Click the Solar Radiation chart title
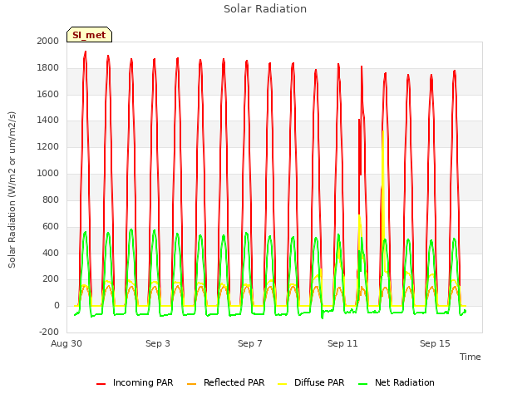The height and width of the screenshot is (399, 532). coord(265,9)
